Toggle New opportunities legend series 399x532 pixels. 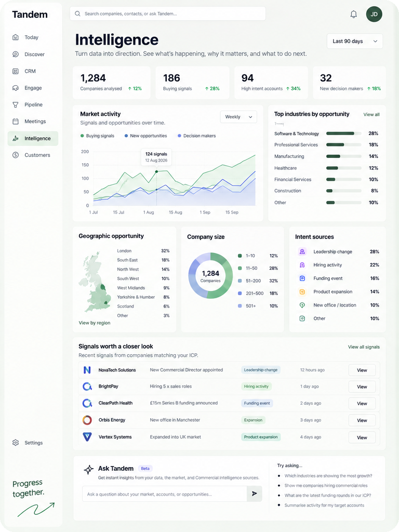point(146,136)
